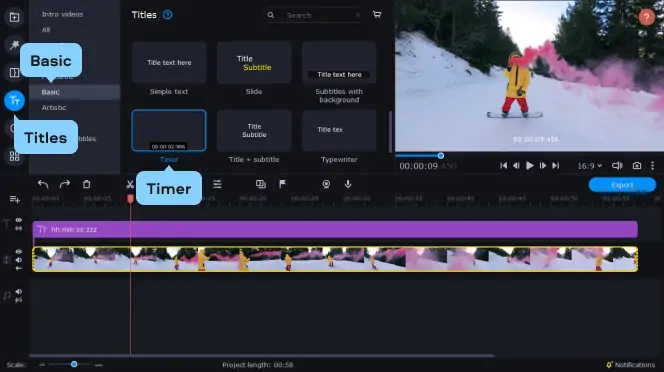Viewport: 664px width, 372px height.
Task: Open the Import media icon in sidebar
Action: coord(14,17)
